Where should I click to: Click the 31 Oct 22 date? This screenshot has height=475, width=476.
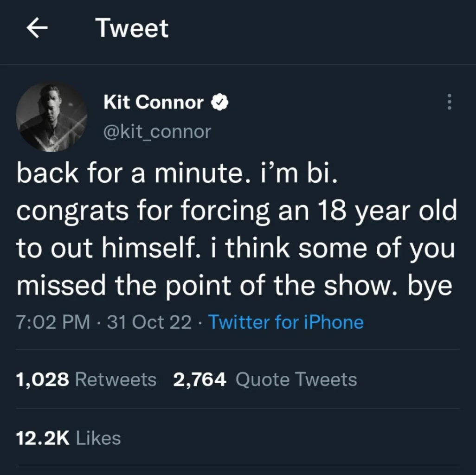[149, 322]
